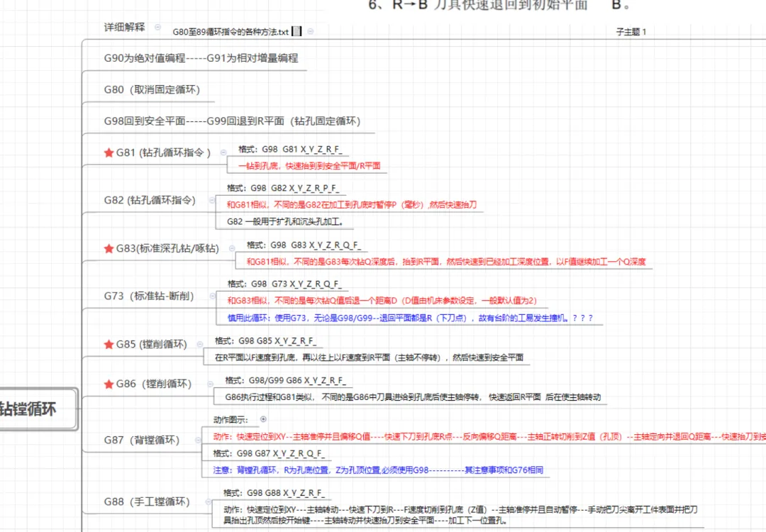Viewport: 766px width, 532px height.
Task: Select the 详细解释 topic
Action: pos(125,27)
